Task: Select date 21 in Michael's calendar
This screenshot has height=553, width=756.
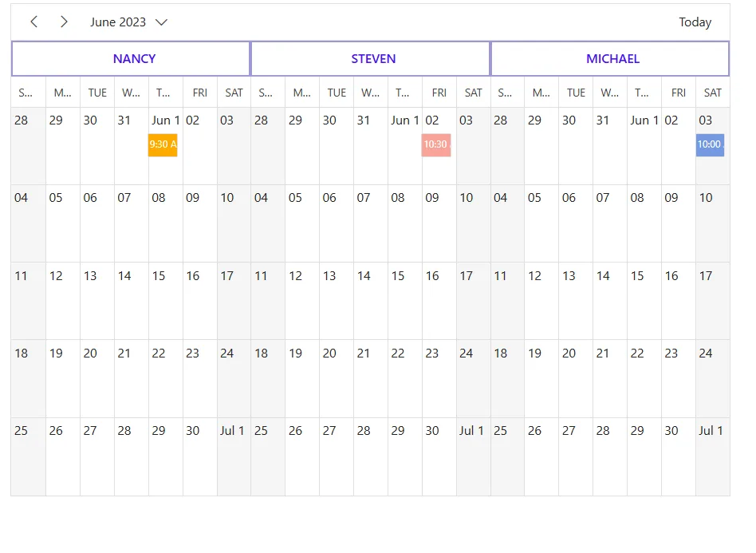Action: tap(610, 379)
